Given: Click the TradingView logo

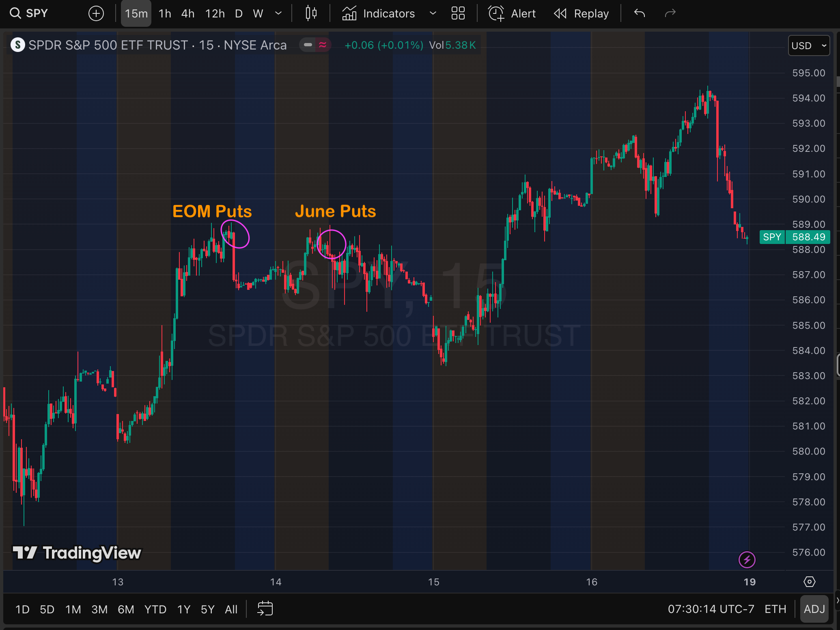Looking at the screenshot, I should (77, 553).
